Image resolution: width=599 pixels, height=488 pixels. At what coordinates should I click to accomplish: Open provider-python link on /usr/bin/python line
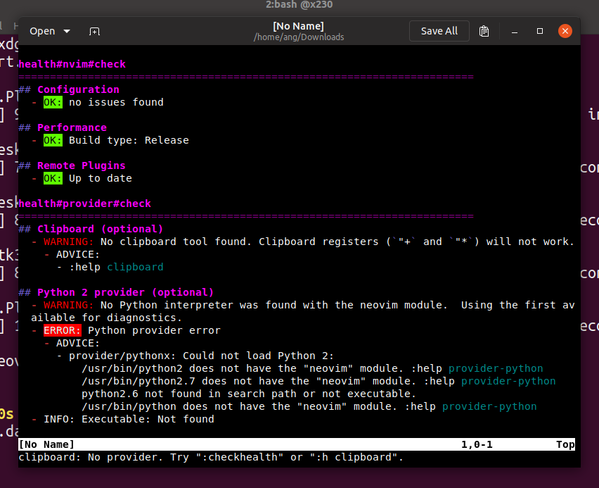pos(489,406)
